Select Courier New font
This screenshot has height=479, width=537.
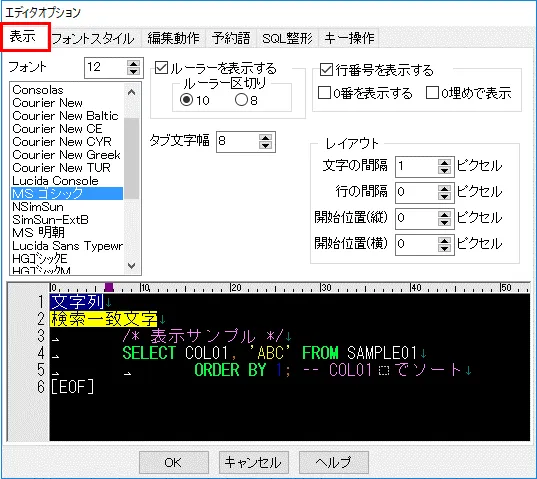[67, 103]
